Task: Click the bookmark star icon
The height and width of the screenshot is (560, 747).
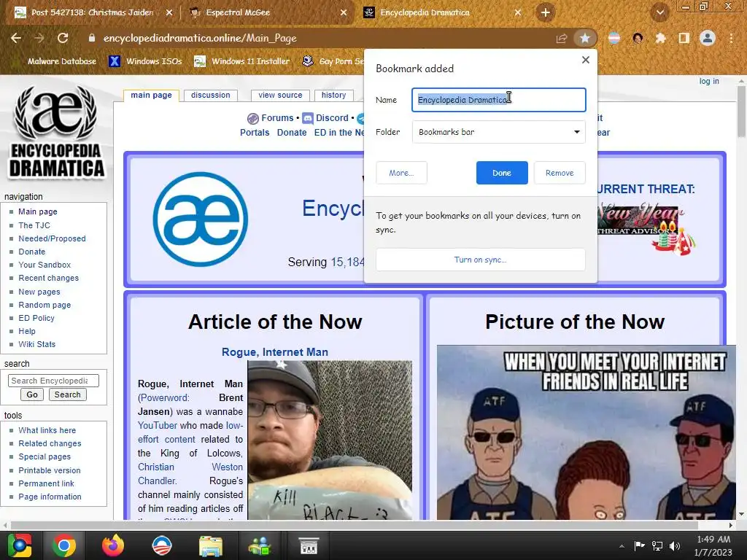Action: point(585,38)
